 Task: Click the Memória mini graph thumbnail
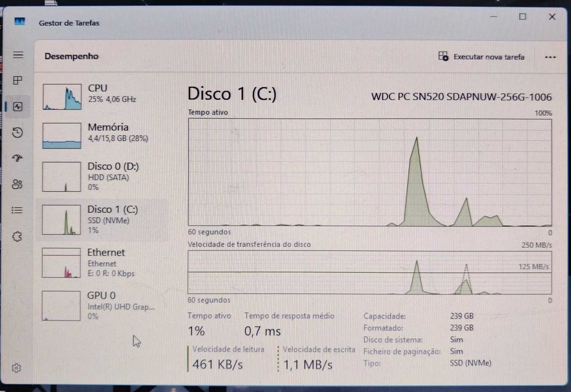coord(62,136)
